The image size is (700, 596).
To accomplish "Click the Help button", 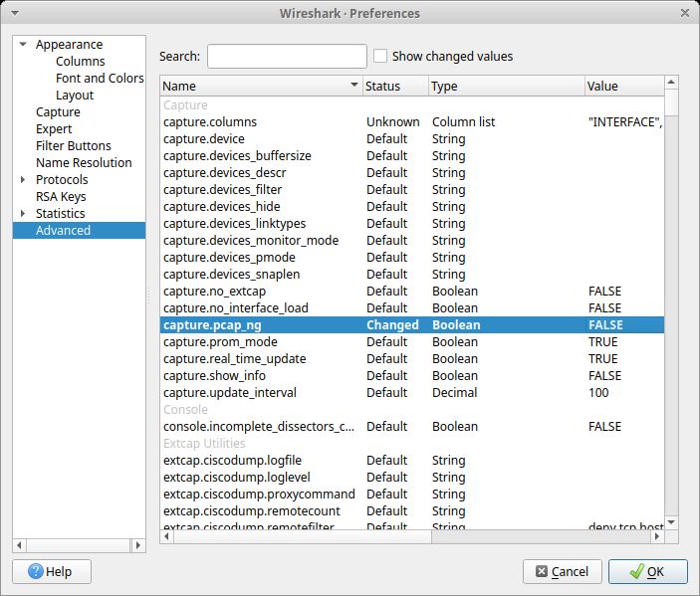I will (52, 571).
